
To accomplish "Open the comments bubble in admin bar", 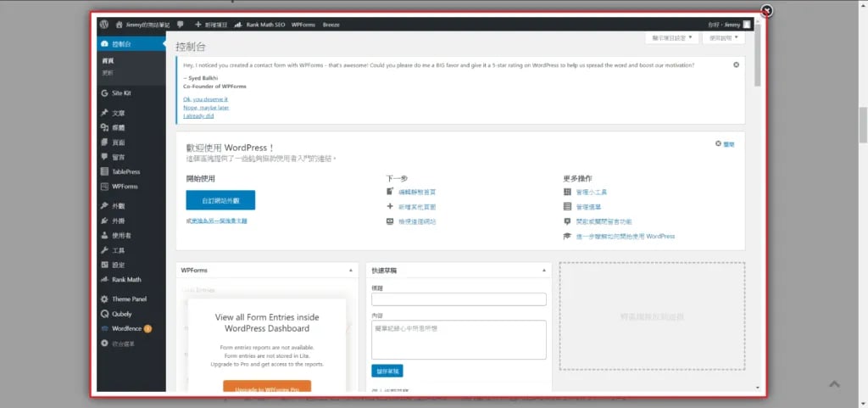I will click(181, 25).
